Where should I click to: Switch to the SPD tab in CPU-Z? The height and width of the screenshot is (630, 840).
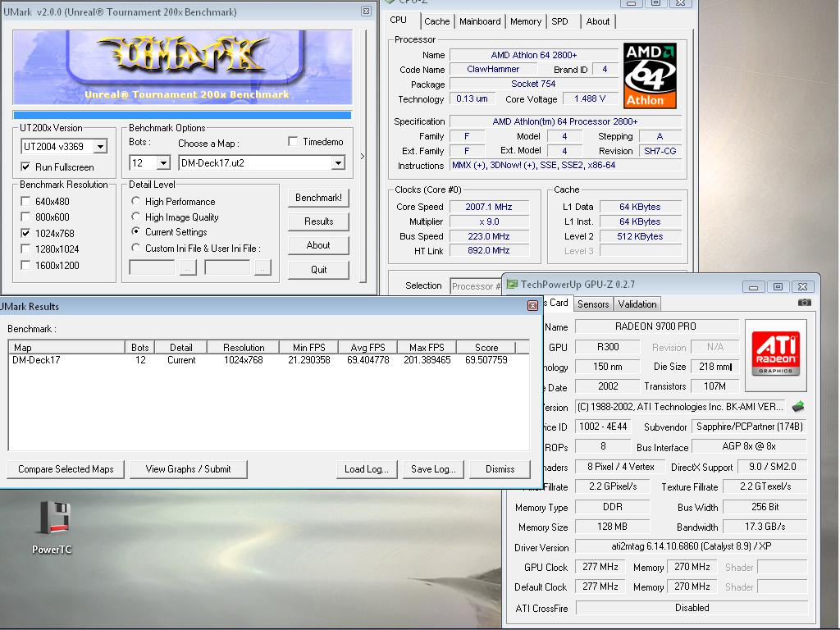tap(559, 21)
